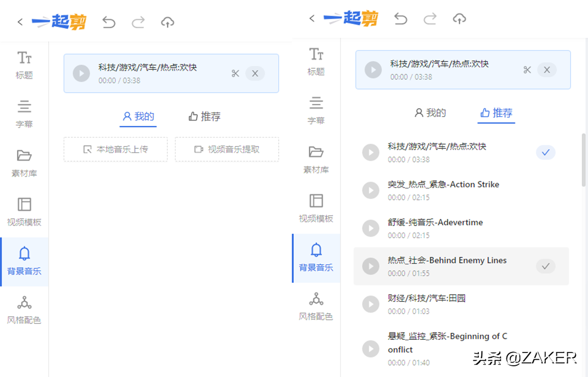Screen dimensions: 588x377
Task: Open 风格配色 style colors in left sidebar
Action: (24, 310)
